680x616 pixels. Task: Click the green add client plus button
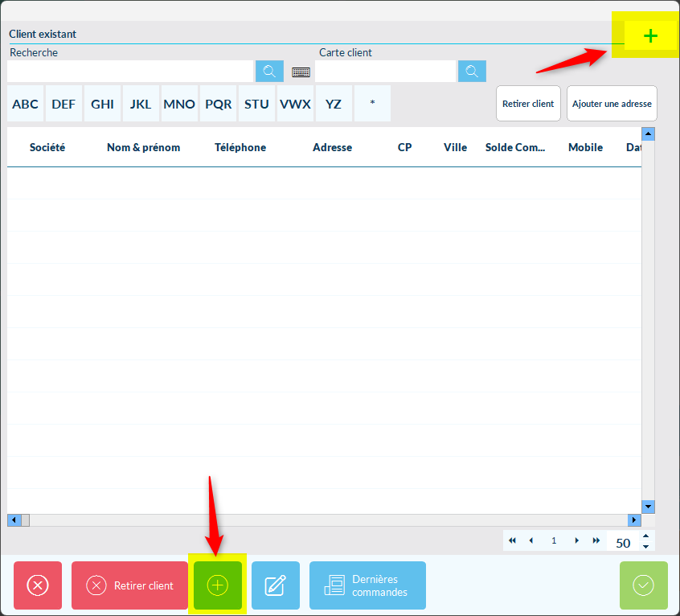pos(217,585)
